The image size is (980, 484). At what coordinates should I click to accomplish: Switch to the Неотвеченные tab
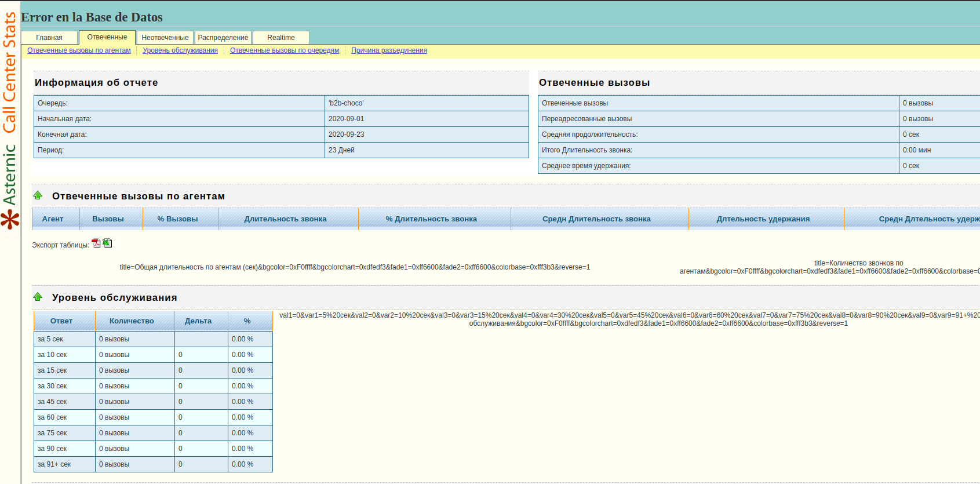165,38
